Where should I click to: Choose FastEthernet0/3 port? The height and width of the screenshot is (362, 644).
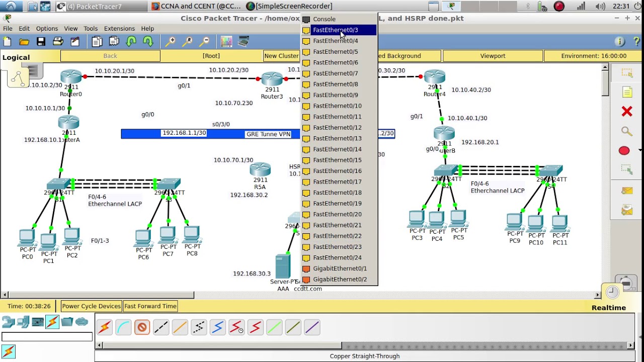point(339,30)
